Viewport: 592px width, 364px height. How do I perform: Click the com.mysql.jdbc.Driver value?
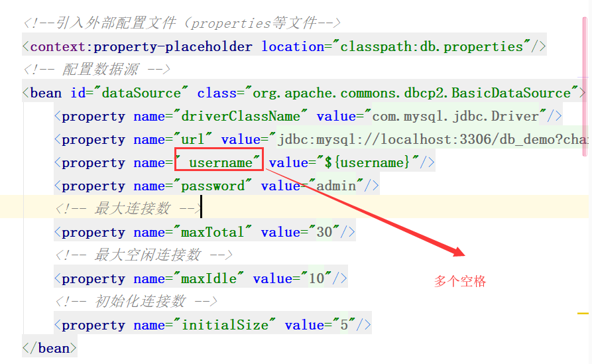pyautogui.click(x=455, y=116)
